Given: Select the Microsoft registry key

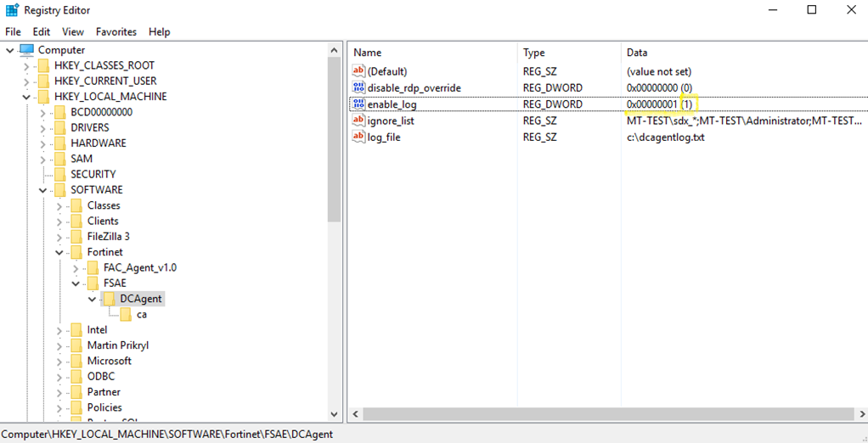Looking at the screenshot, I should coord(109,361).
